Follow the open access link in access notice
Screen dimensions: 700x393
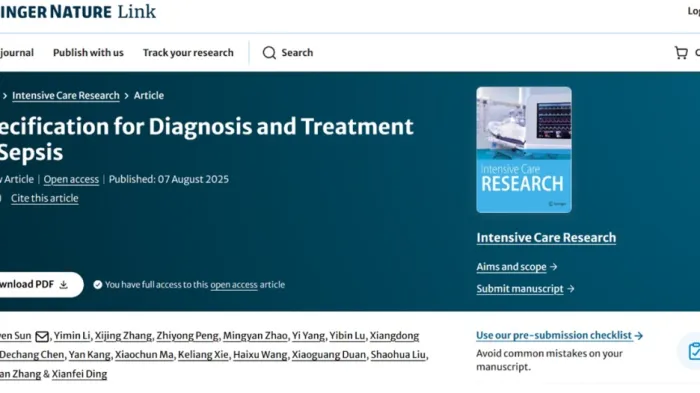point(234,285)
